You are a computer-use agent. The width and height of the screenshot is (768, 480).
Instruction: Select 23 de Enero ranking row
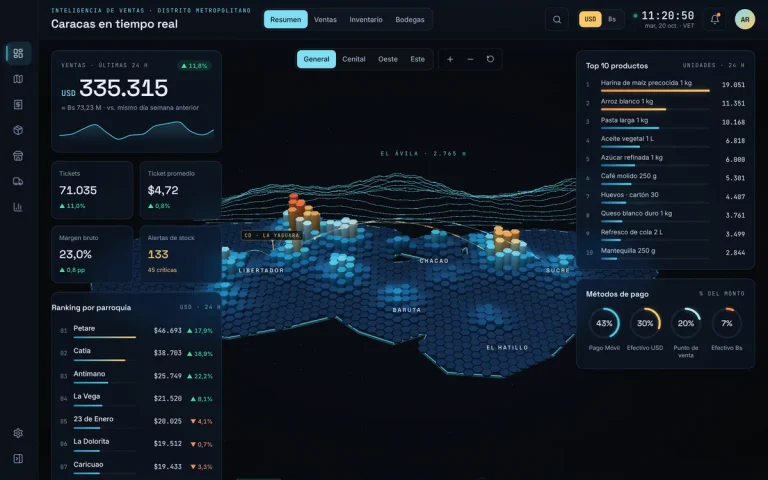[x=137, y=421]
